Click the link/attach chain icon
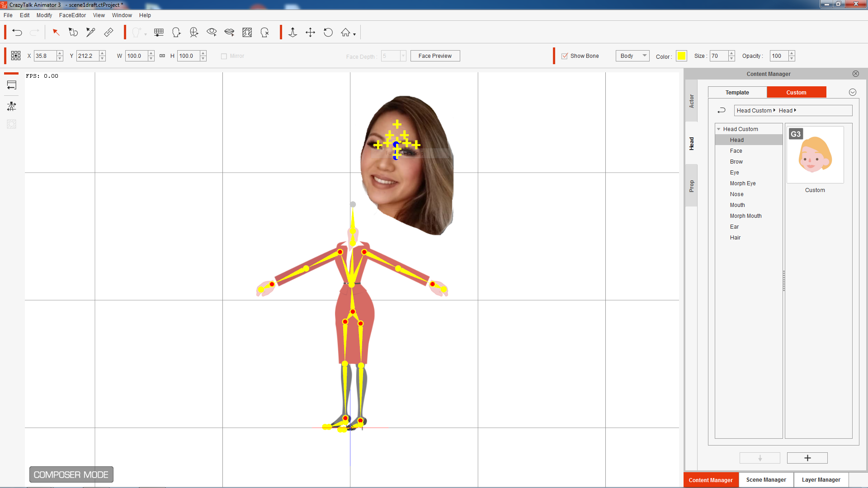Screen dimensions: 868x488 pyautogui.click(x=108, y=32)
